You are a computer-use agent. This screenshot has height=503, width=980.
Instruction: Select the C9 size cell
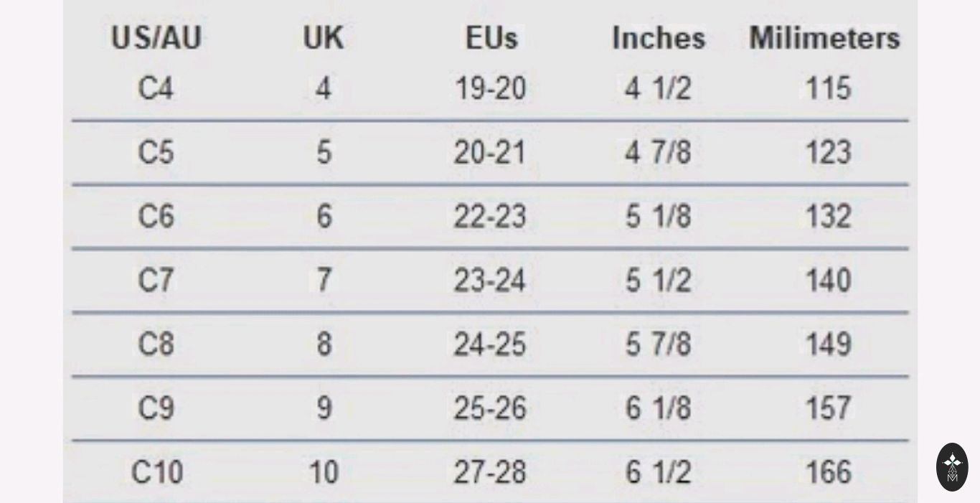tap(156, 408)
